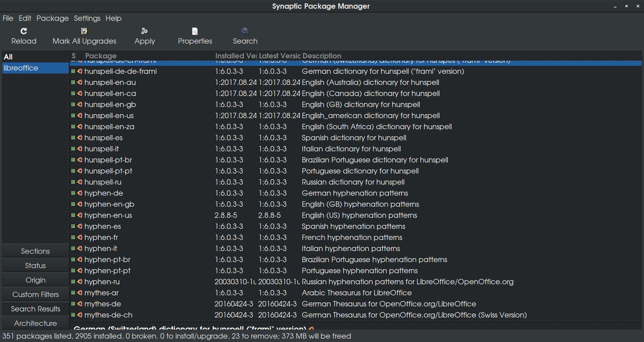Sort by the Installed Version column header

235,56
